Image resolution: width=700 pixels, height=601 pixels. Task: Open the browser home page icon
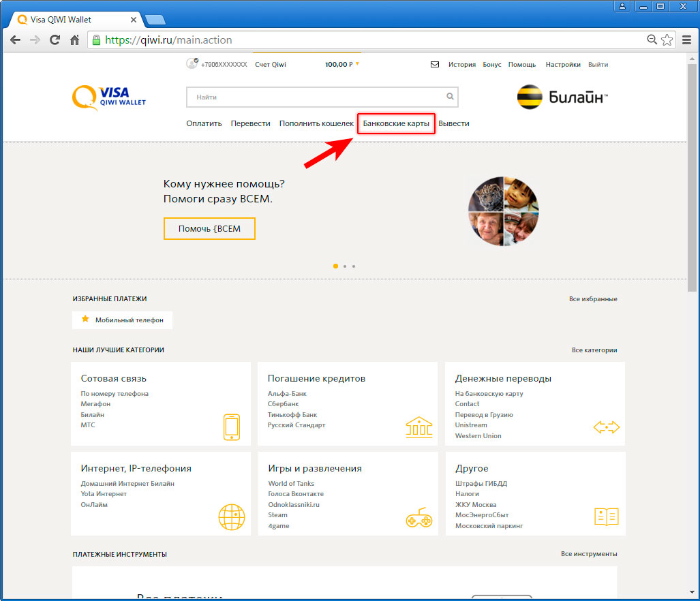point(74,40)
